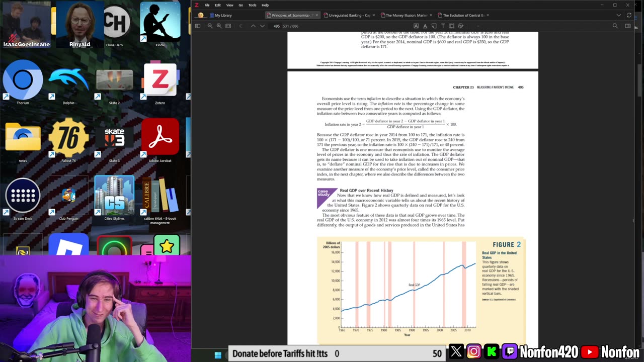Go back to previous reader location
The height and width of the screenshot is (362, 644).
pyautogui.click(x=240, y=26)
